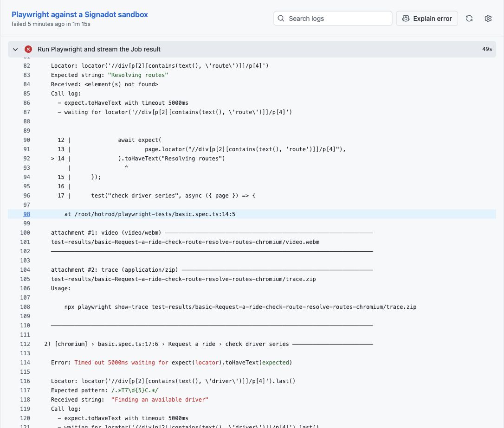The width and height of the screenshot is (504, 428).
Task: Click the red failed status icon
Action: click(x=28, y=49)
